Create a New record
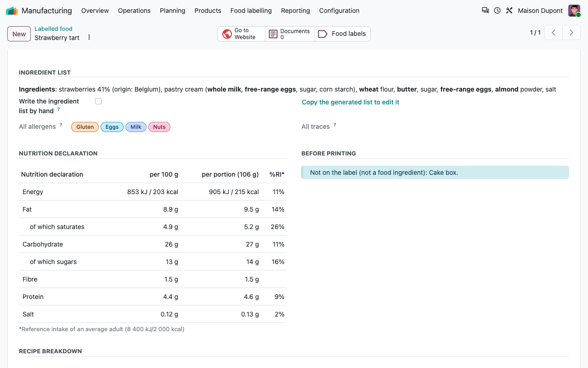This screenshot has height=368, width=588. coord(19,34)
